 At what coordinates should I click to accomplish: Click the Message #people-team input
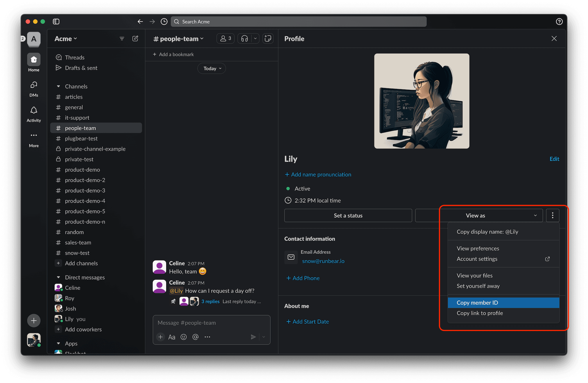point(211,323)
